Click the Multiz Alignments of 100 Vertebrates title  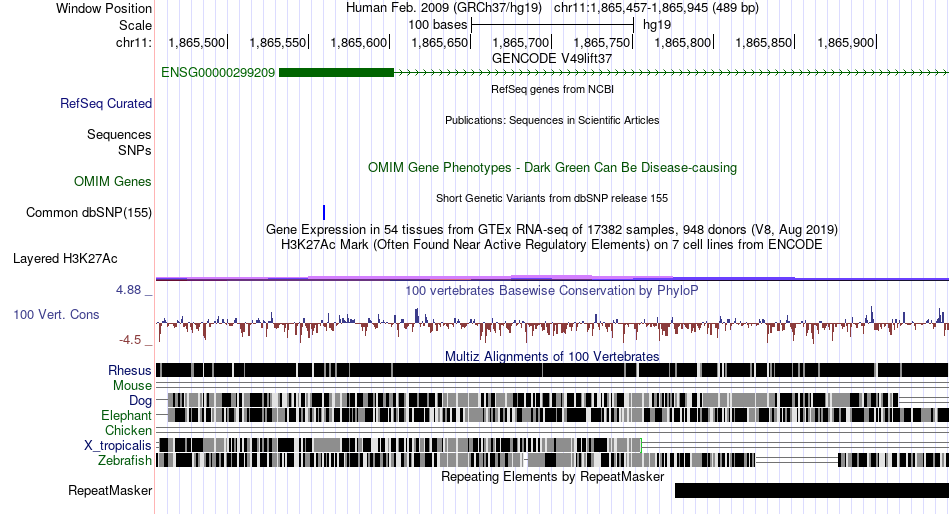tap(552, 356)
